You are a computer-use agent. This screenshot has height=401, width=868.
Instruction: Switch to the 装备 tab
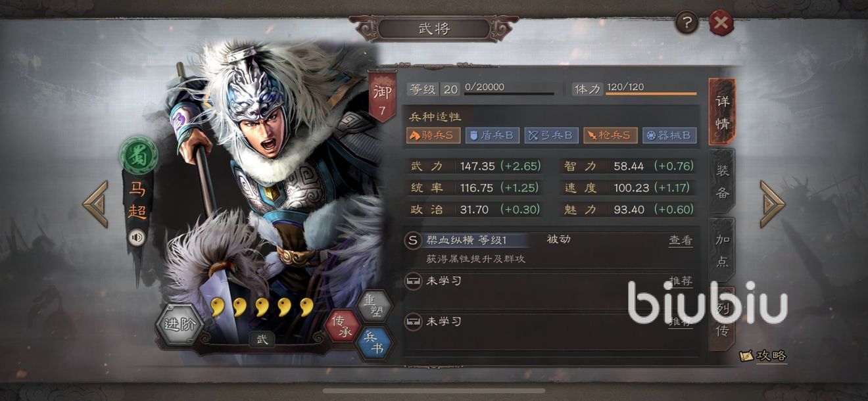coord(722,182)
